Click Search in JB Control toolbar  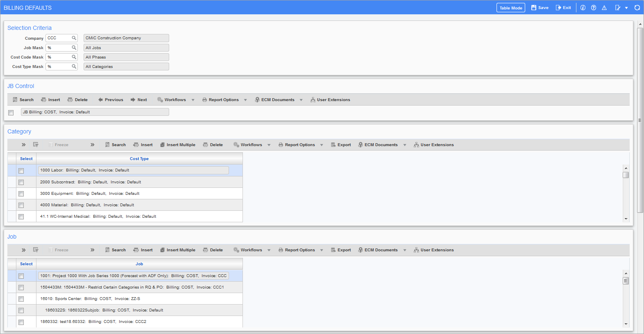tap(23, 100)
